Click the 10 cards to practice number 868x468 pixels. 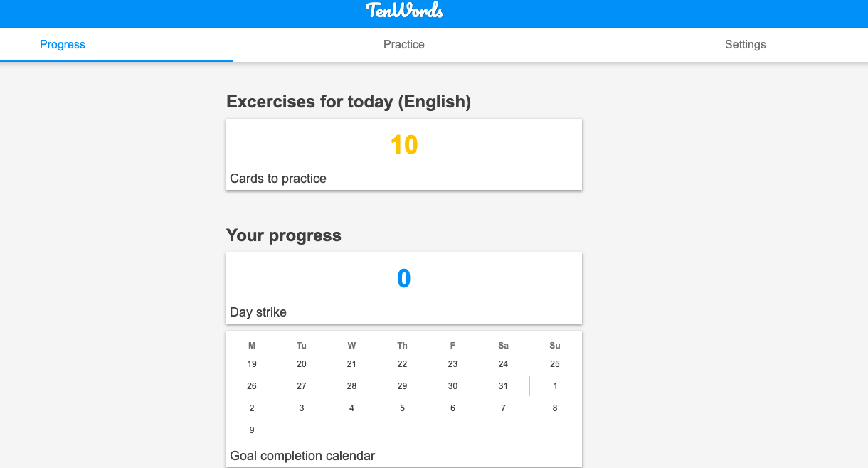[x=404, y=145]
